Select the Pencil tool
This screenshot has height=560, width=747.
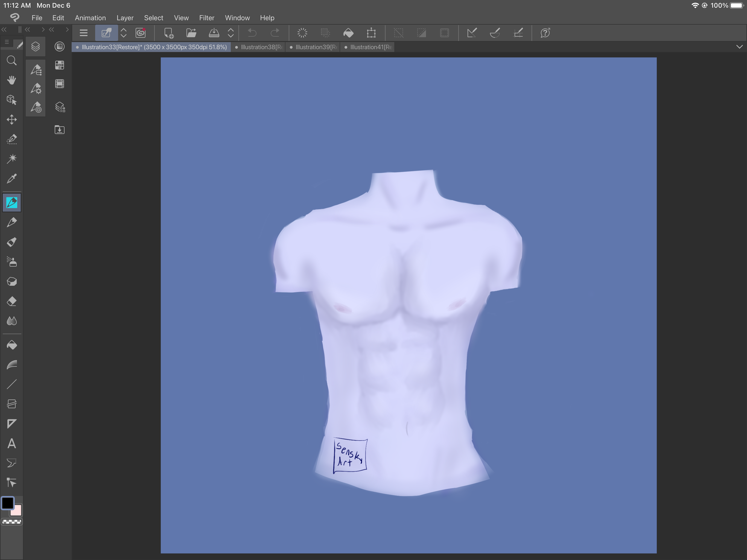[12, 222]
